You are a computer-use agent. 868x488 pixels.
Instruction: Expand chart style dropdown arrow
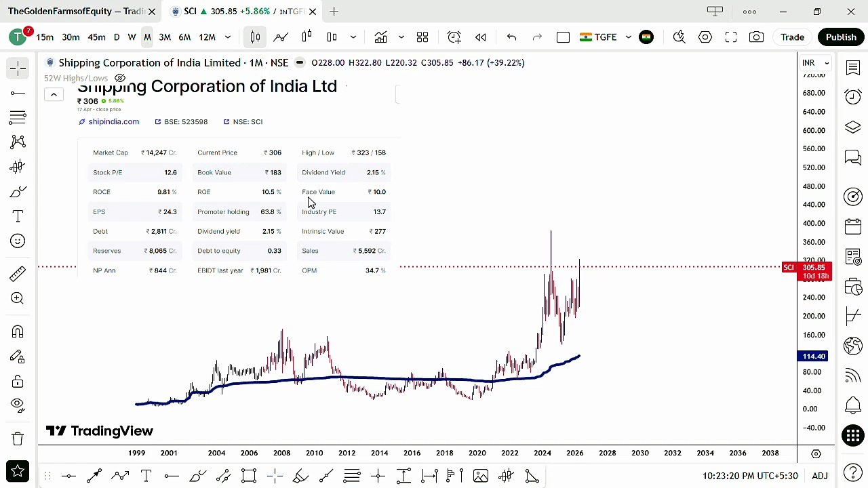[x=353, y=37]
